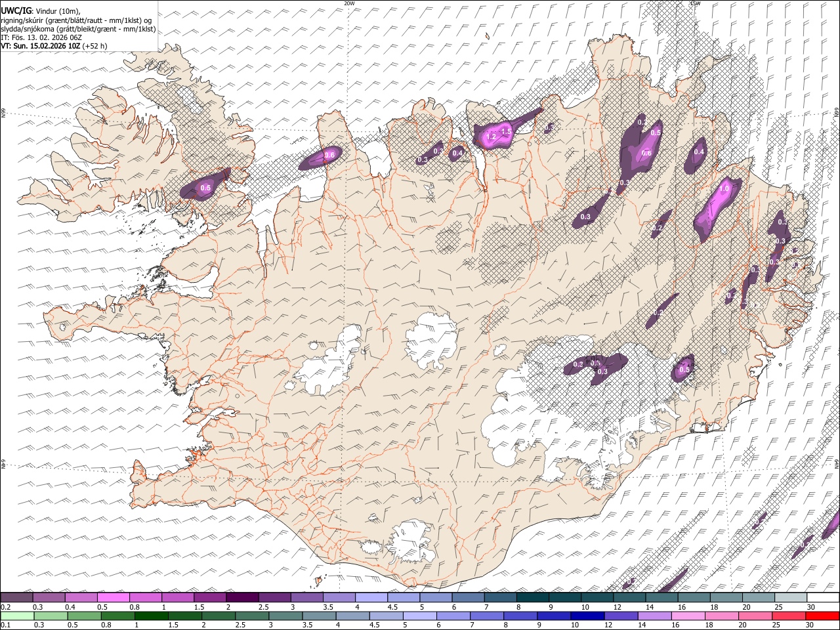Click the 1.0 snowfall value on map

tap(724, 188)
